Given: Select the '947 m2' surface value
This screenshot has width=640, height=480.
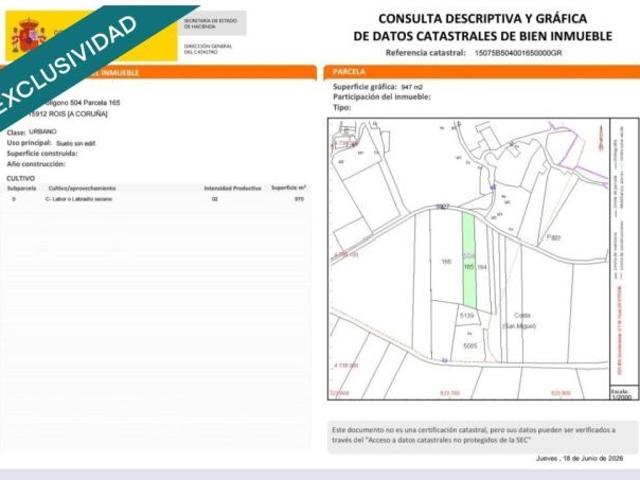Looking at the screenshot, I should click(x=411, y=87).
